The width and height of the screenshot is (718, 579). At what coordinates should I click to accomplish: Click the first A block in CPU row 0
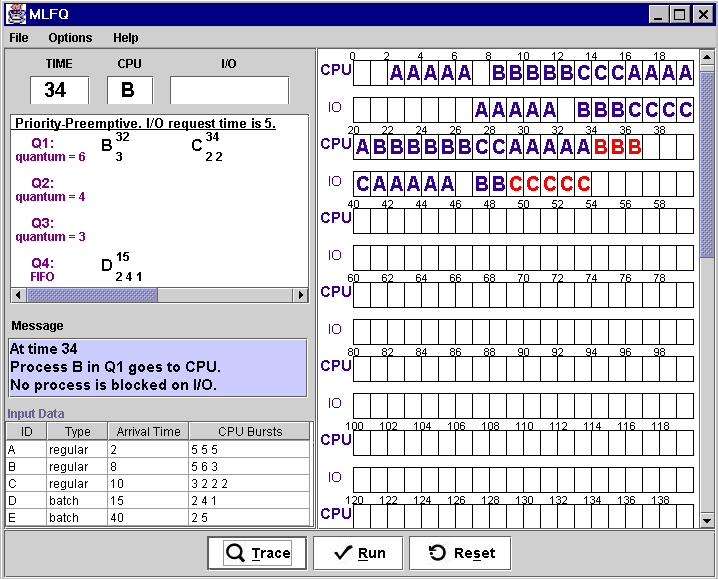tap(397, 73)
